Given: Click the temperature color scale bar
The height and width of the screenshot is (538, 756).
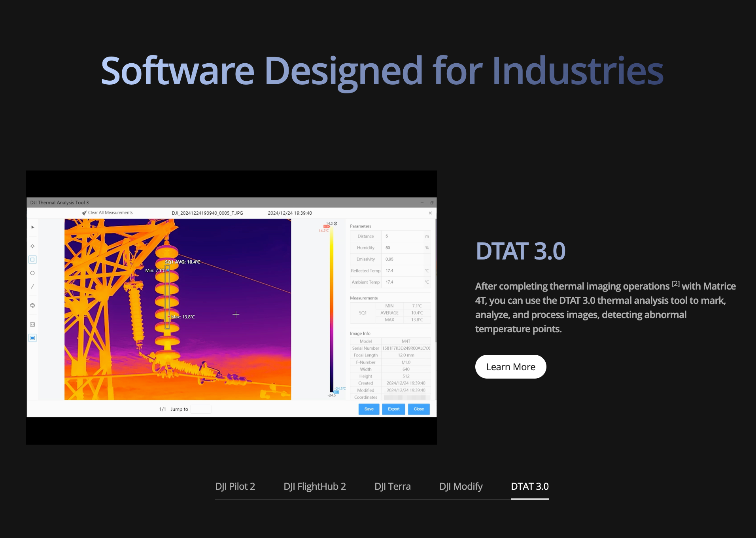Looking at the screenshot, I should point(332,309).
